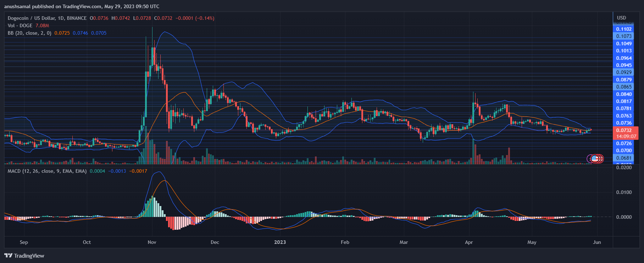Image resolution: width=644 pixels, height=263 pixels.
Task: Click the 2023 label on time axis
Action: [280, 242]
